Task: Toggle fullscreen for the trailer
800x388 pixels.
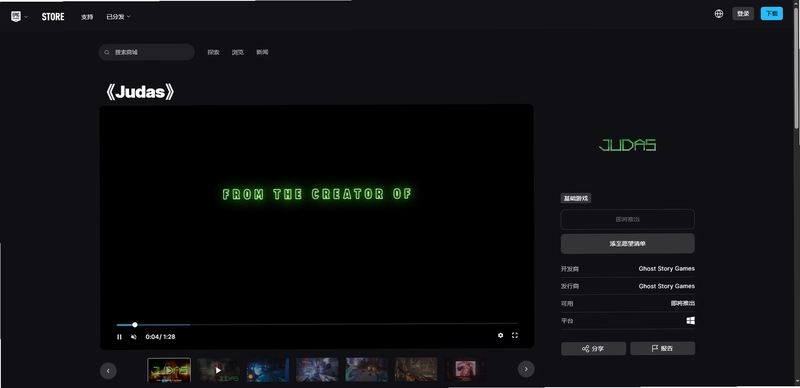Action: point(515,335)
